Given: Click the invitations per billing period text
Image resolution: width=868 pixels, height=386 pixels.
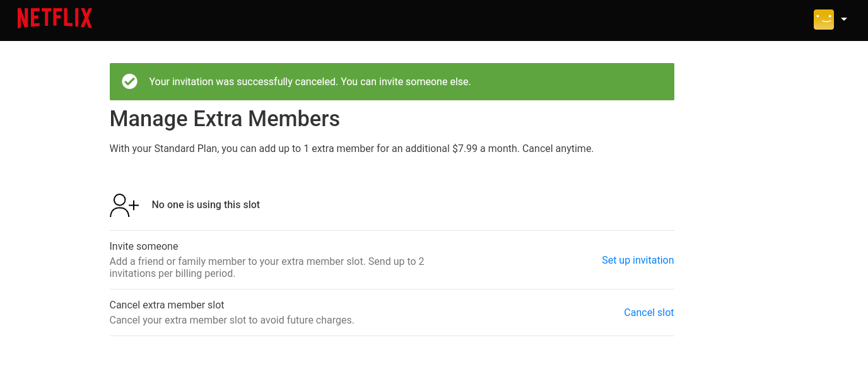Looking at the screenshot, I should 172,274.
